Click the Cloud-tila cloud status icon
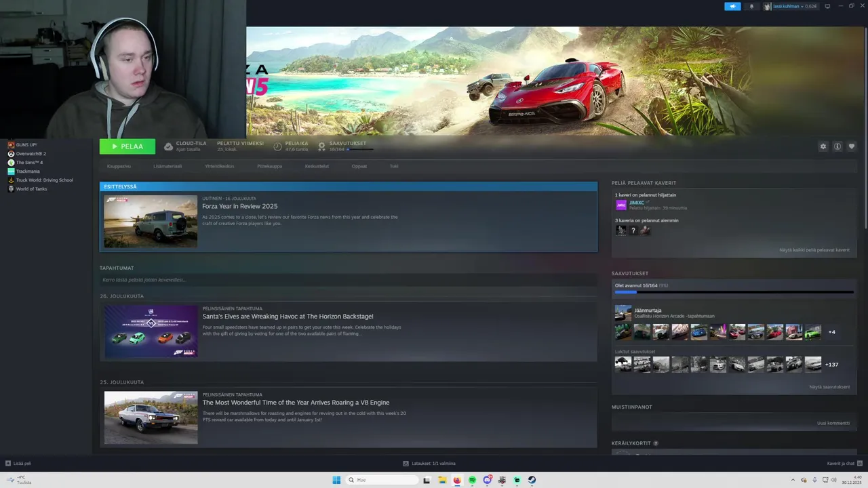The image size is (868, 488). (x=168, y=146)
